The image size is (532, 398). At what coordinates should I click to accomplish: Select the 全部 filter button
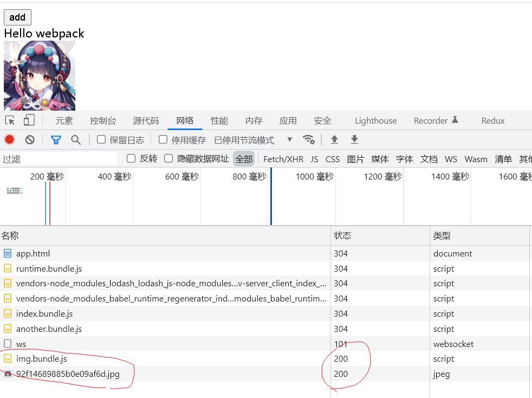pos(244,159)
